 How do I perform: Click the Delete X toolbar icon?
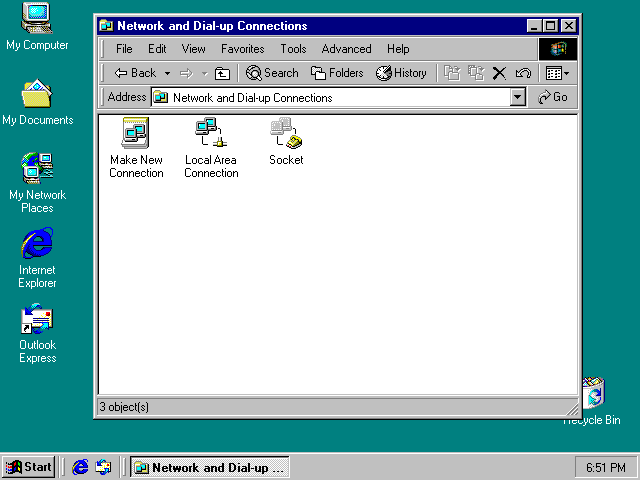click(499, 74)
